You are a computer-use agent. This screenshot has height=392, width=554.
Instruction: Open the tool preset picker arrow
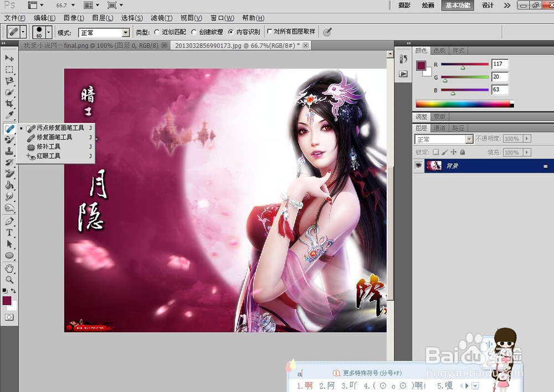coord(23,32)
